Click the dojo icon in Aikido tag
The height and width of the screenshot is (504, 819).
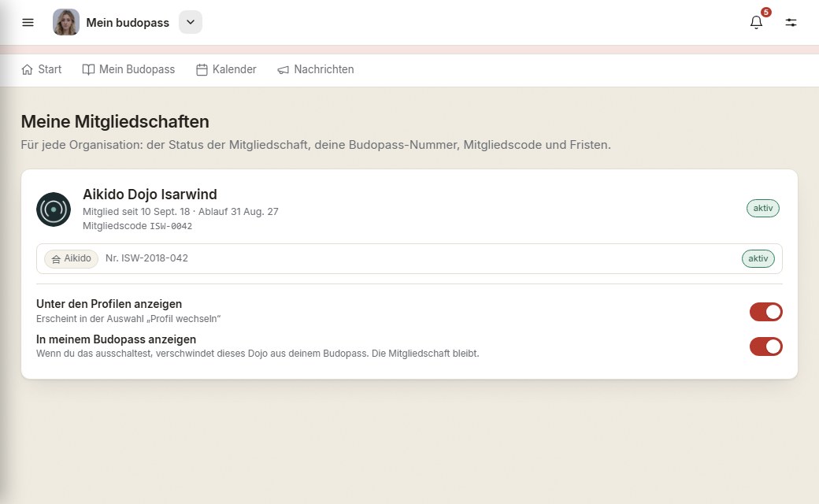(x=56, y=259)
